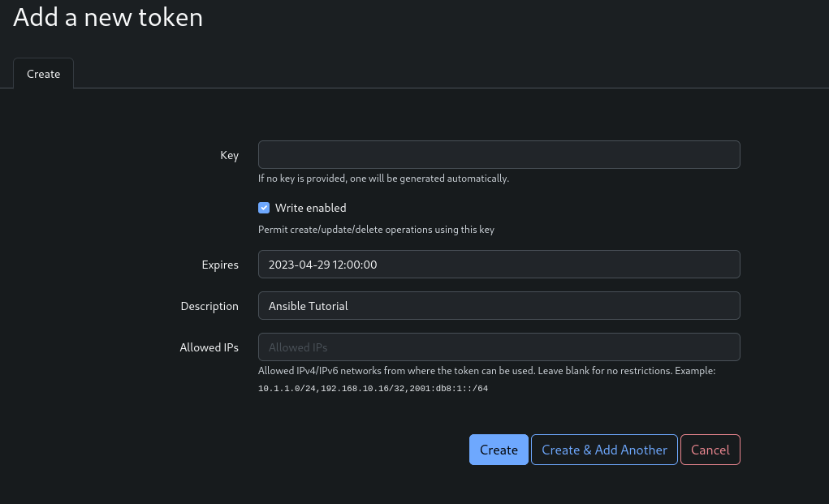Click the Allowed IPv4/IPv6 networks help sentence

tap(486, 371)
